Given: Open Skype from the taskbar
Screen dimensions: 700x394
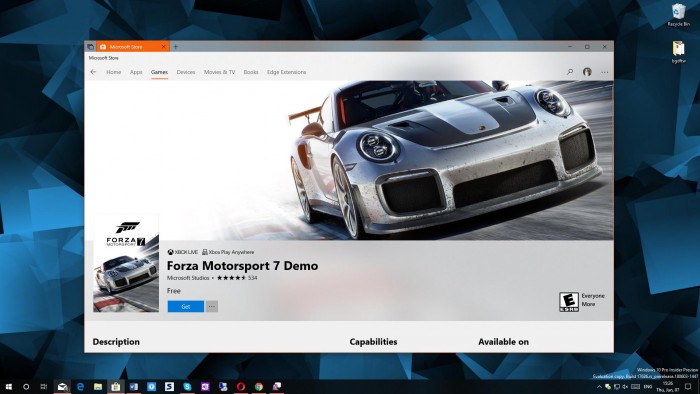Looking at the screenshot, I should 187,386.
